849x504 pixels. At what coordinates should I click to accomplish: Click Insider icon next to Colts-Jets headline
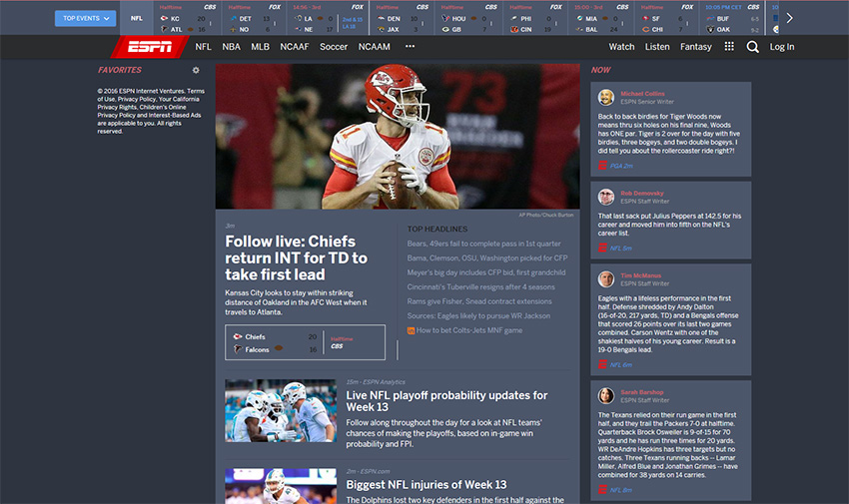click(x=411, y=330)
